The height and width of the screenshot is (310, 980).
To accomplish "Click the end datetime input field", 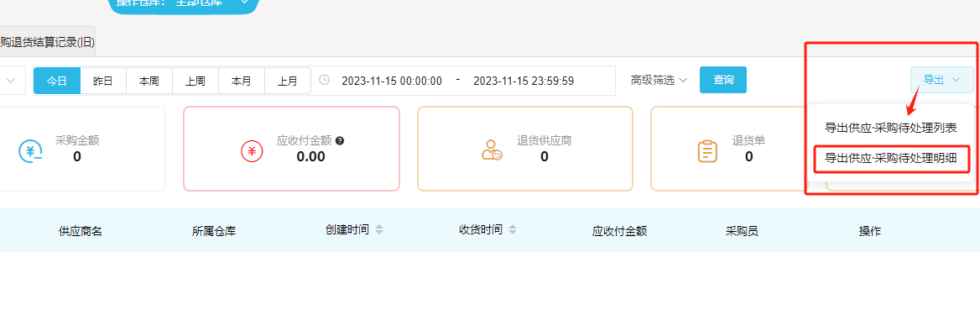I will click(524, 81).
